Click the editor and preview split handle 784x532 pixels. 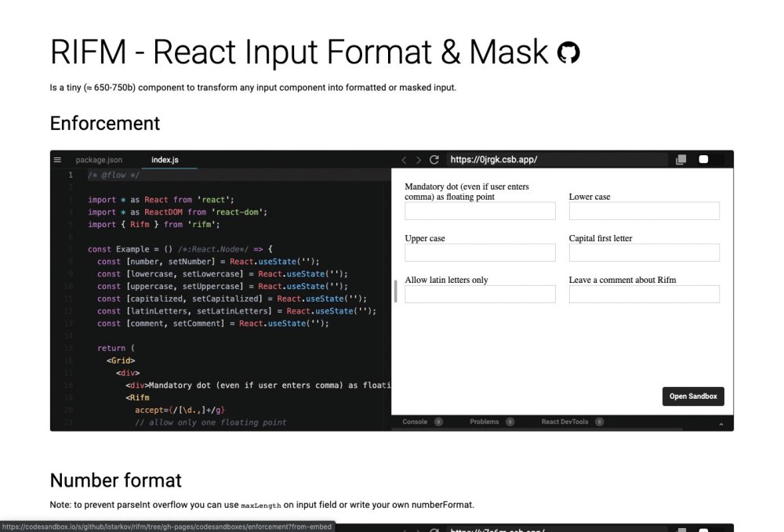tap(395, 291)
